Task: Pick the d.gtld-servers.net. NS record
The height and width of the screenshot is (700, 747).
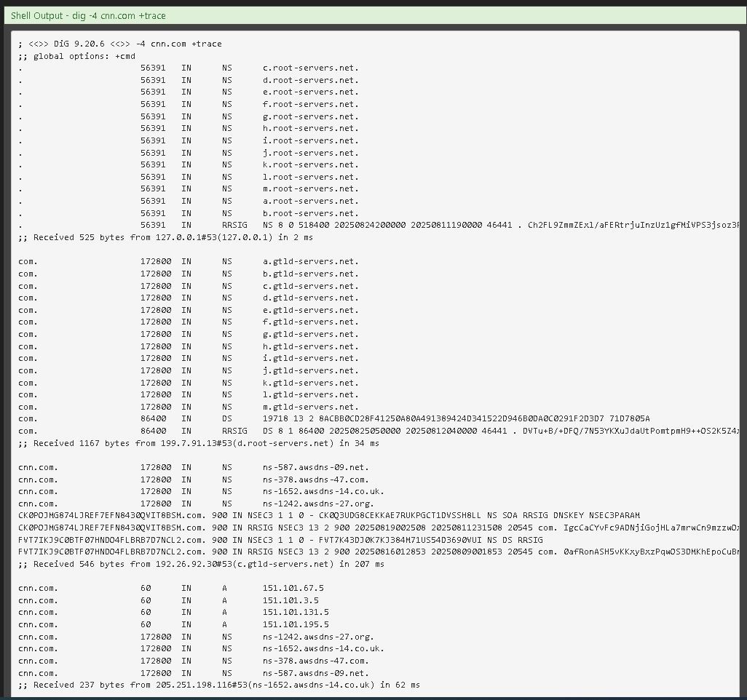Action: (189, 298)
